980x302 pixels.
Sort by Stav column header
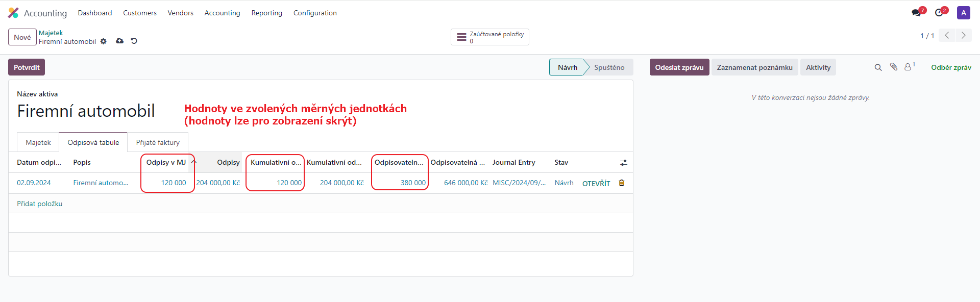[x=561, y=162]
